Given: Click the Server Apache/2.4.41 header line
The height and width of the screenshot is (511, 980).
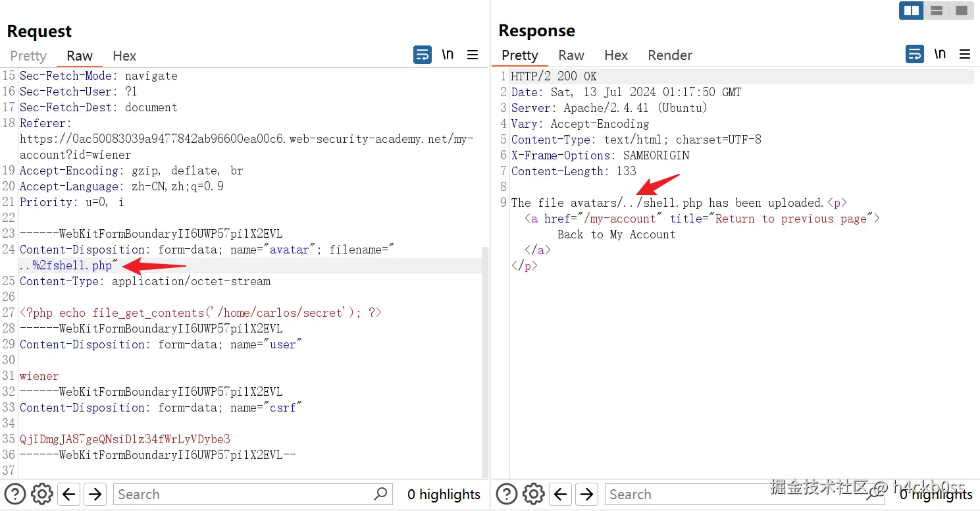Looking at the screenshot, I should [609, 108].
